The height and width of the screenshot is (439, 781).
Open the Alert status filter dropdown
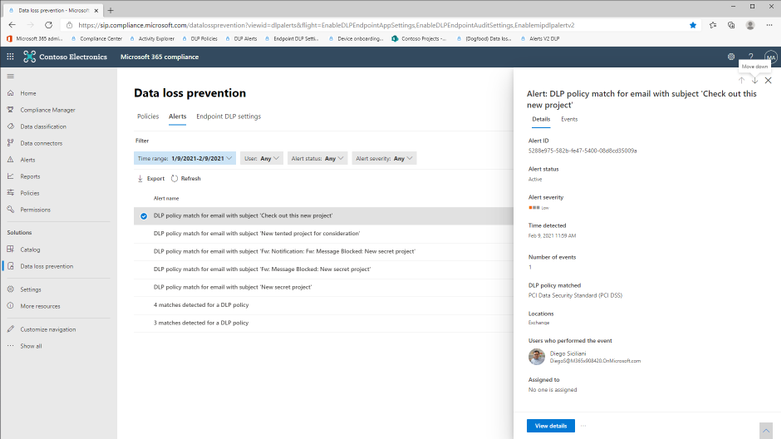317,158
